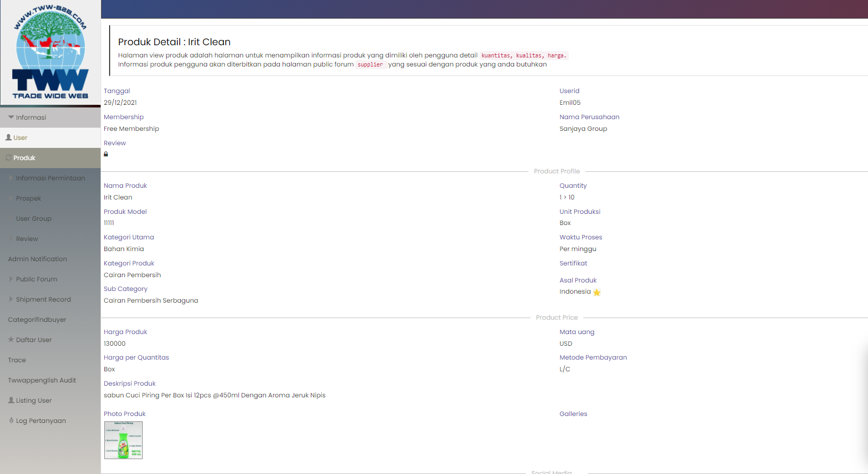The width and height of the screenshot is (868, 474).
Task: Expand the Informasi Permintaan submenu arrow
Action: 11,178
